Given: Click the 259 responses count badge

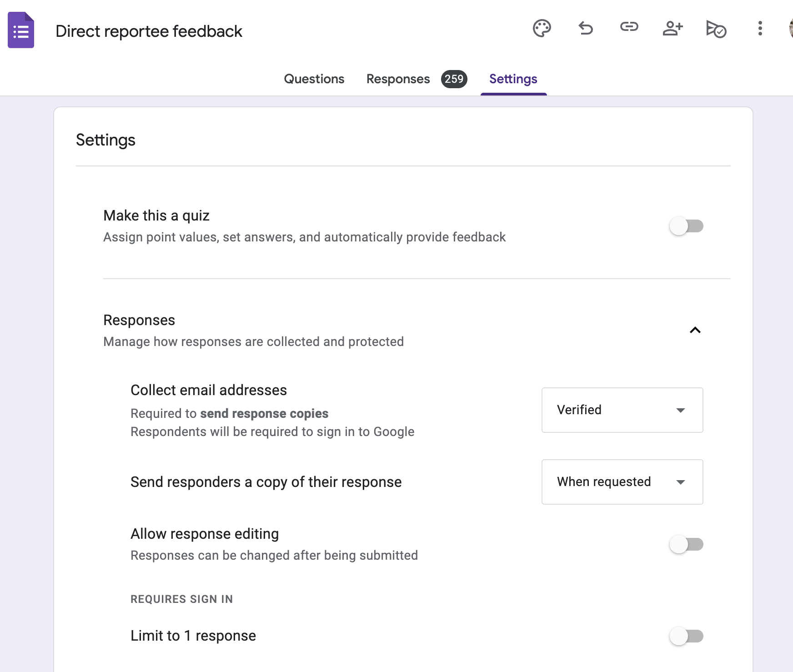Looking at the screenshot, I should (x=453, y=79).
